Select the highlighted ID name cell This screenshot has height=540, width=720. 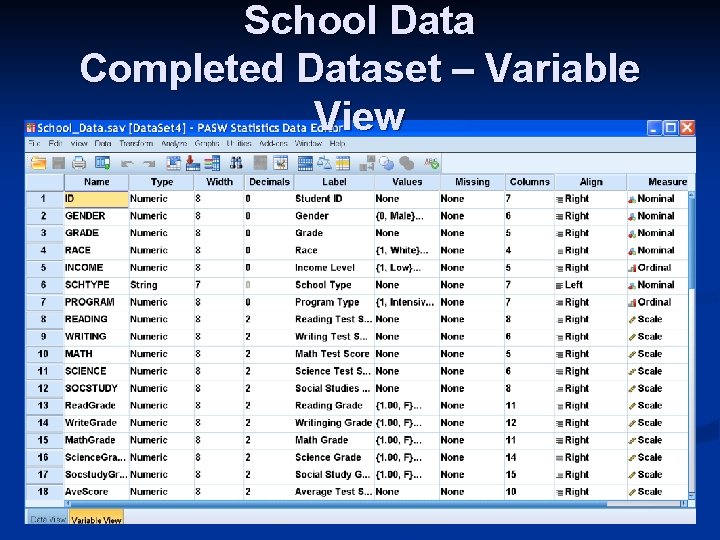click(96, 198)
